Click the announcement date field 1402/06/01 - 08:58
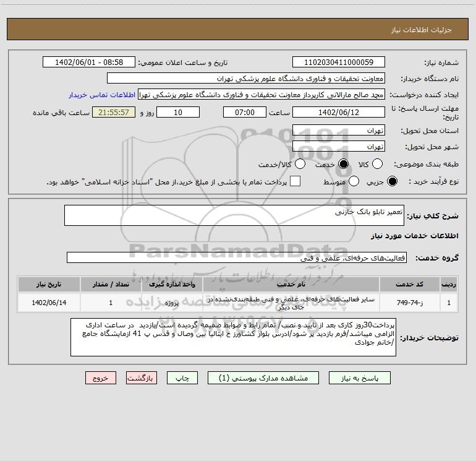Image resolution: width=476 pixels, height=461 pixels. (89, 62)
